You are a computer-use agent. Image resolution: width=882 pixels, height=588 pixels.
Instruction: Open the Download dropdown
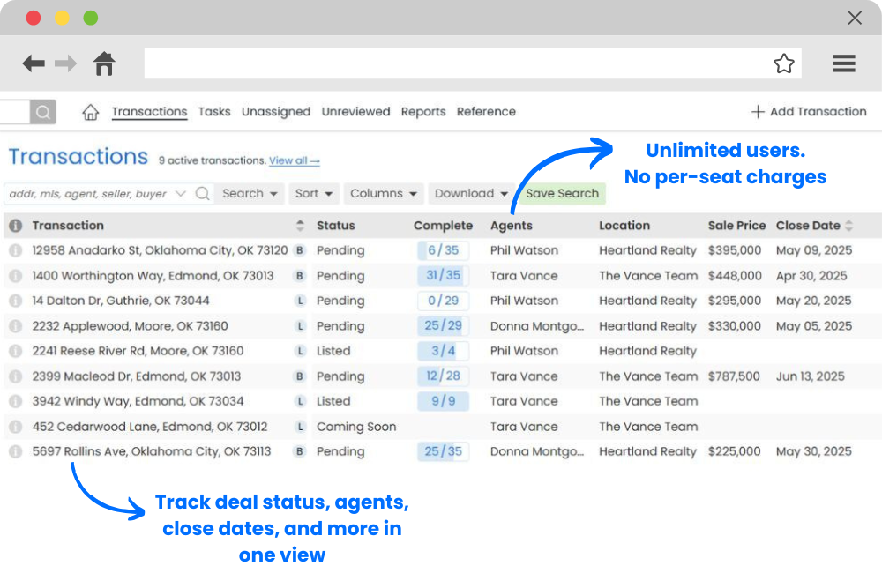click(x=471, y=193)
